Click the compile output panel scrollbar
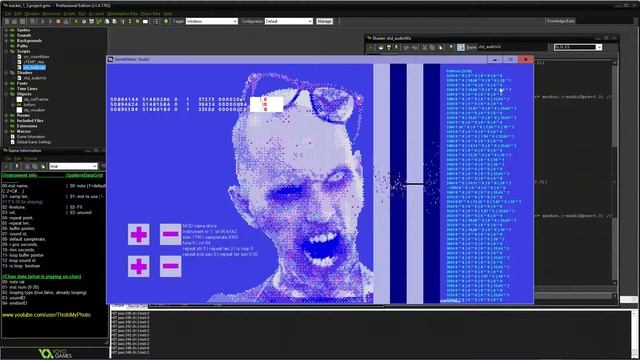640x360 pixels. [x=634, y=333]
